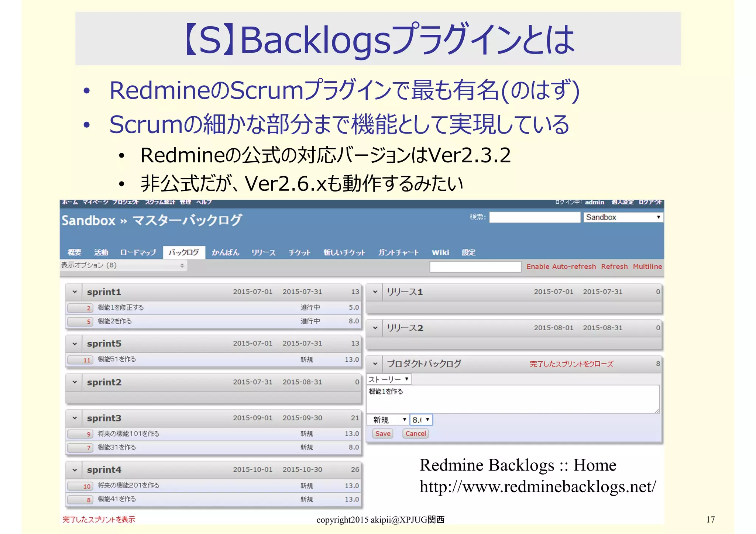Open ヘルプ in the top menu
This screenshot has height=534, width=756.
[x=204, y=202]
